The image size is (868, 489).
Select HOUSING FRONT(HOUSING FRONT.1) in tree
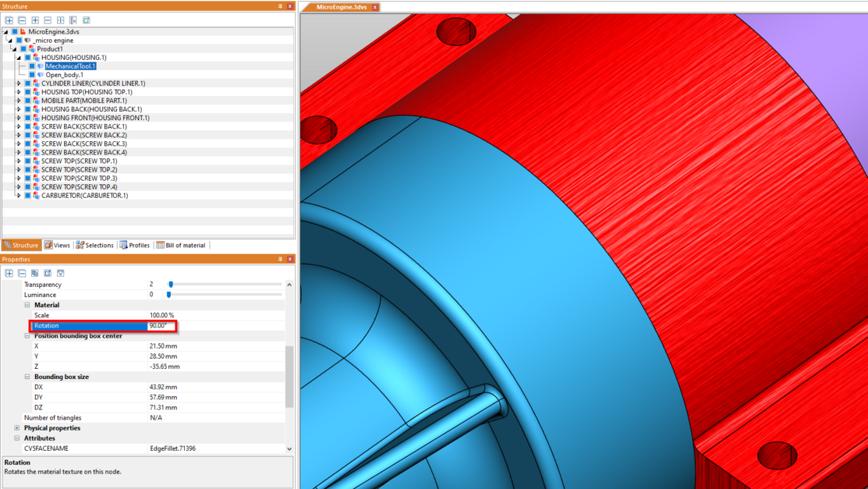point(95,118)
